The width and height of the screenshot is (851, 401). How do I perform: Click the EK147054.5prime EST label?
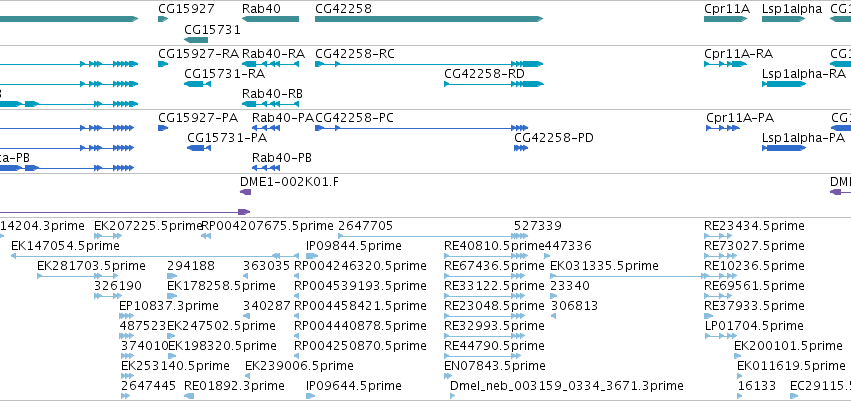click(x=65, y=246)
